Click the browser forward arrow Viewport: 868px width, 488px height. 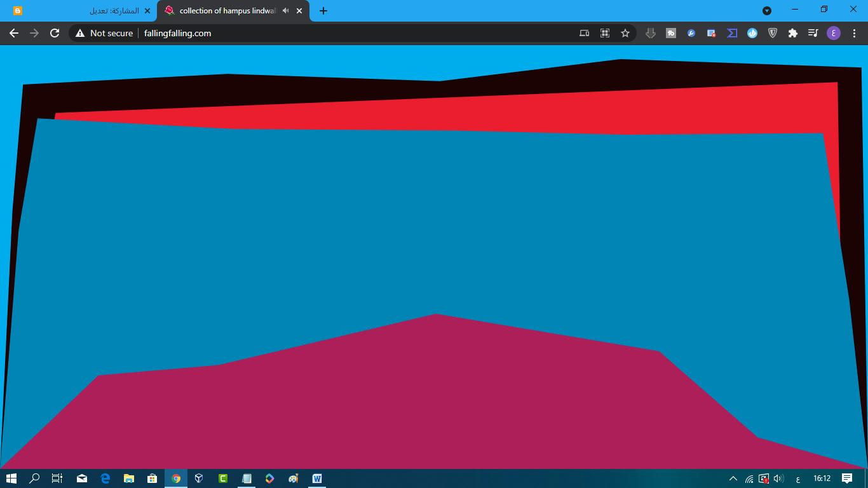point(34,33)
